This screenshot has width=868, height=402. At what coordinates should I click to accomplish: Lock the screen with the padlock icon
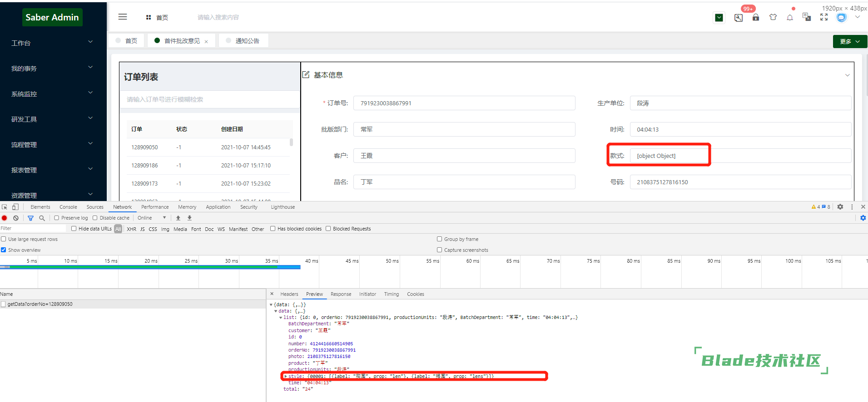click(x=756, y=17)
